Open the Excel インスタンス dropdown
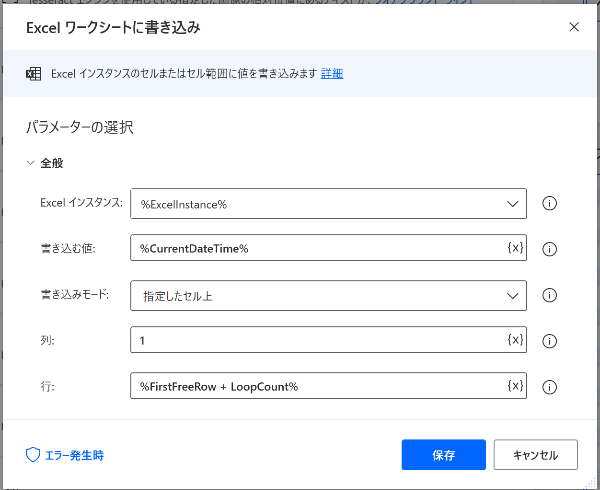 328,203
